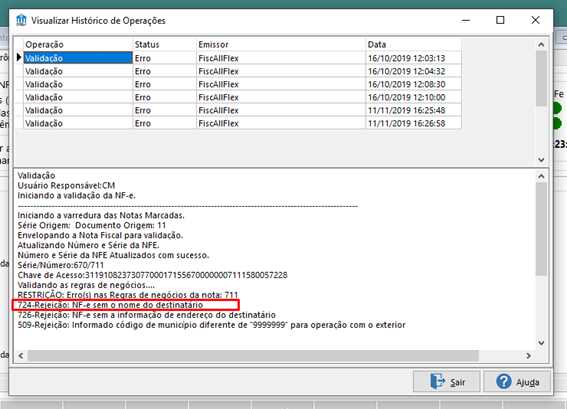
Task: Sort by the Operação column header
Action: pos(78,44)
